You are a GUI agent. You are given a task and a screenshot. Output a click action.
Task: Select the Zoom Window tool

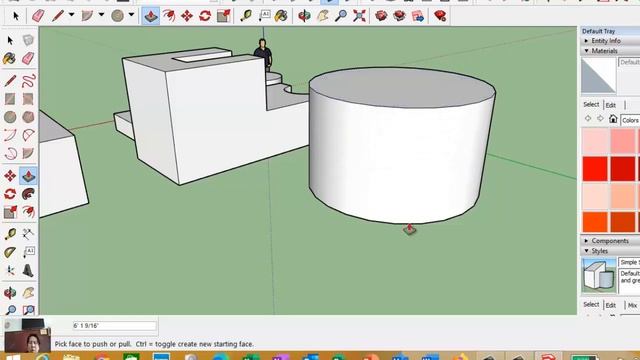click(28, 310)
